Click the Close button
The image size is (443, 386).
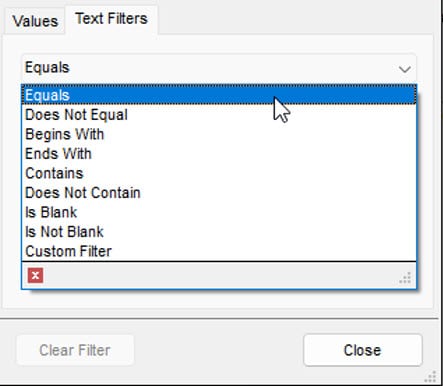click(x=363, y=350)
